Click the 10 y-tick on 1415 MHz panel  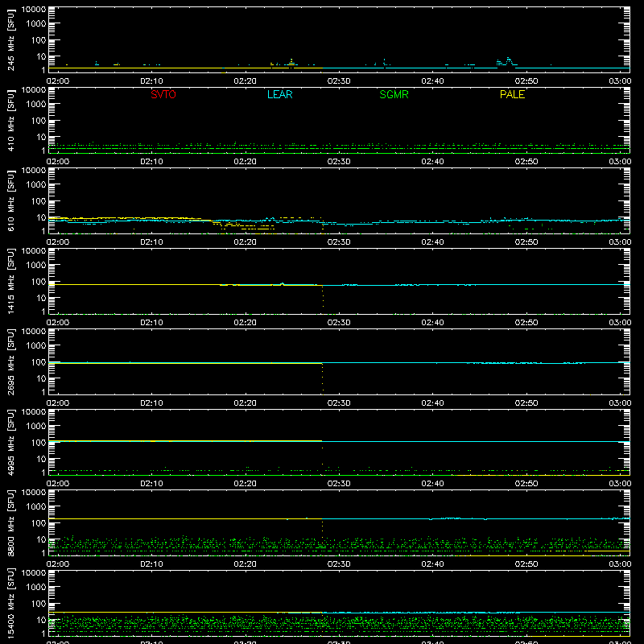[42, 298]
